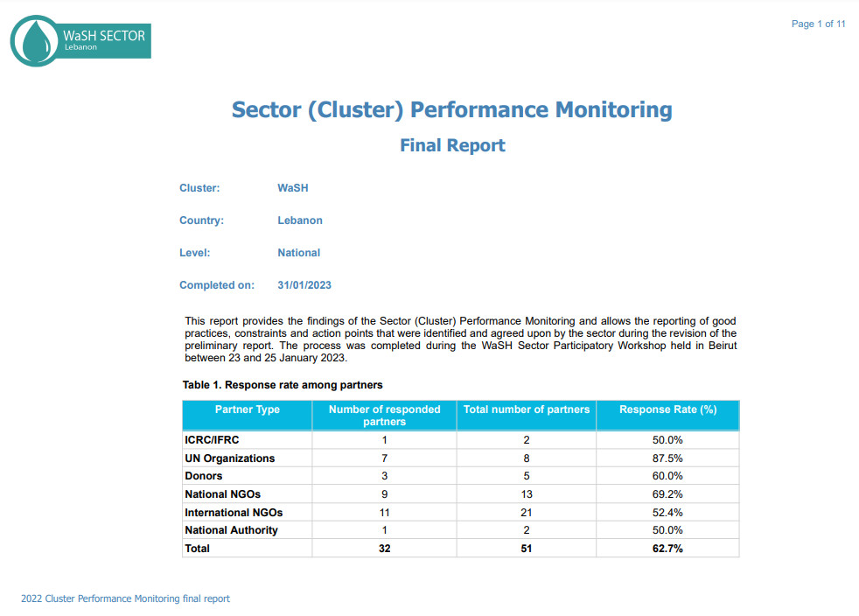Select the 'ICRC/IFRC' row label

212,440
